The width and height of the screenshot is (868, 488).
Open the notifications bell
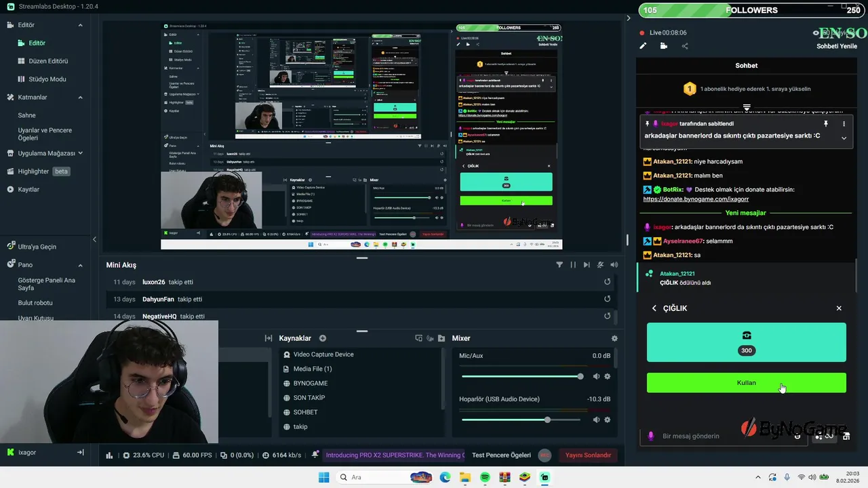[x=315, y=455]
